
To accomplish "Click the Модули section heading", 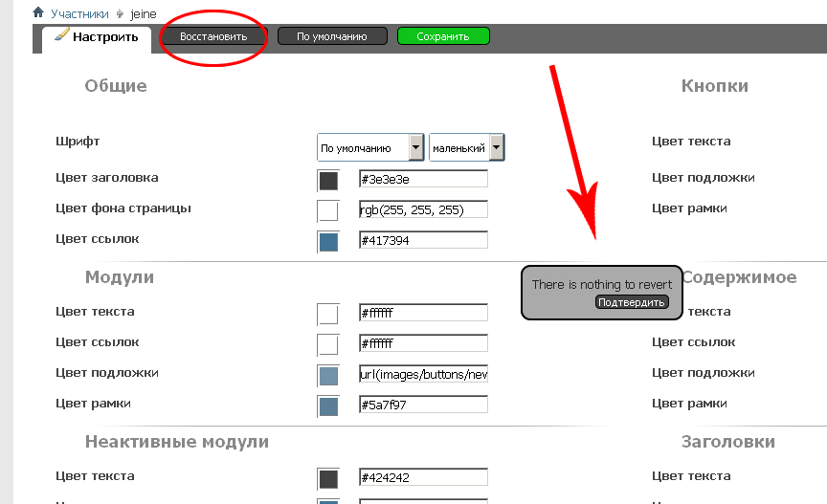I will tap(120, 277).
